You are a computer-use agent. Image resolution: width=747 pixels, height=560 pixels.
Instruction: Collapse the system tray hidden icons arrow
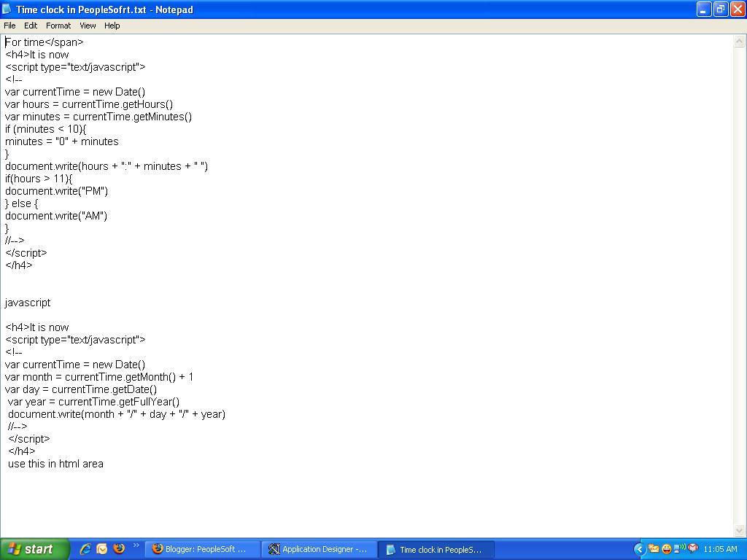[x=640, y=548]
